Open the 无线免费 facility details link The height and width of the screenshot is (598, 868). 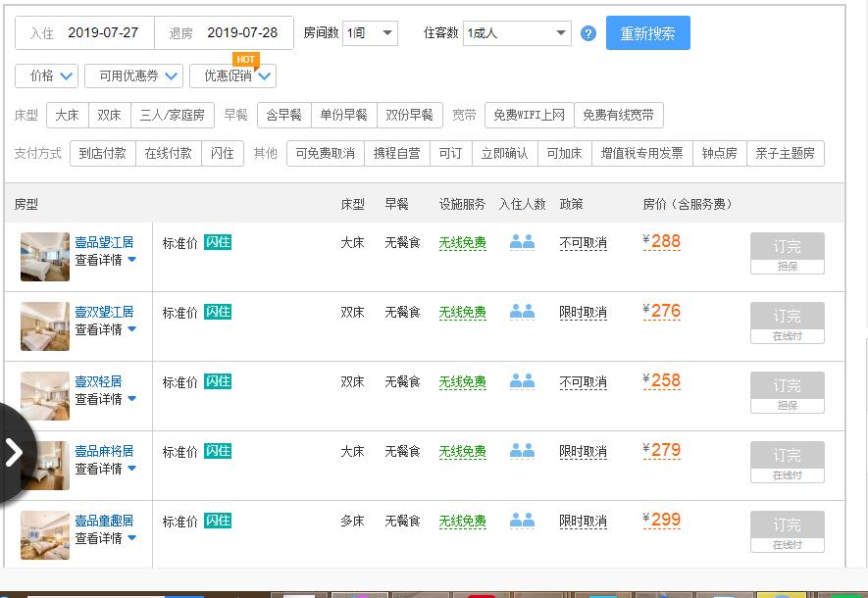point(462,243)
